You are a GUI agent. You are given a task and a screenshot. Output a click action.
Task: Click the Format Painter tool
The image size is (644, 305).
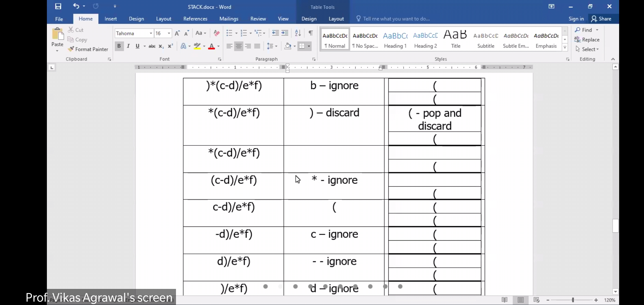click(88, 49)
